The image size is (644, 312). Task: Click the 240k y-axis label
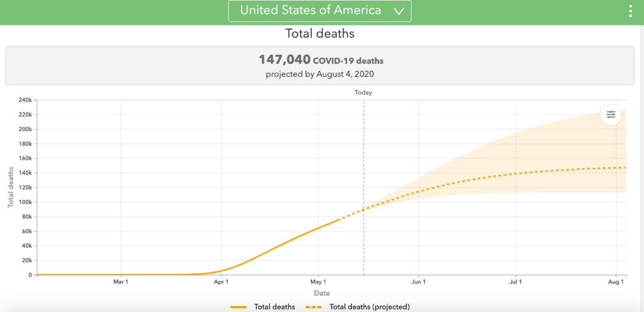[24, 100]
